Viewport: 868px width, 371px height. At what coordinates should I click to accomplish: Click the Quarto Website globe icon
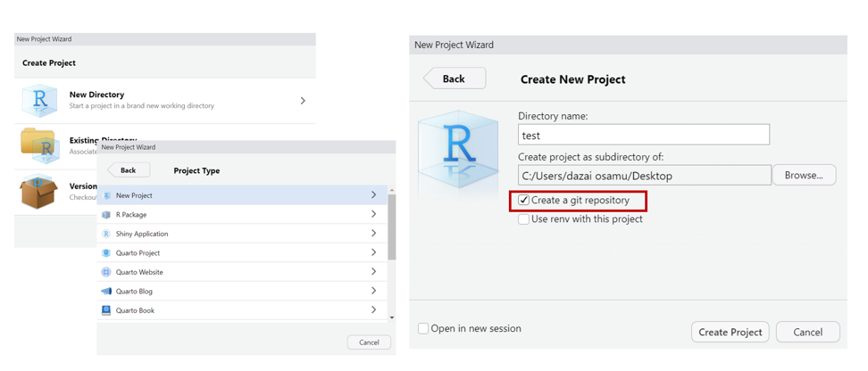point(106,272)
